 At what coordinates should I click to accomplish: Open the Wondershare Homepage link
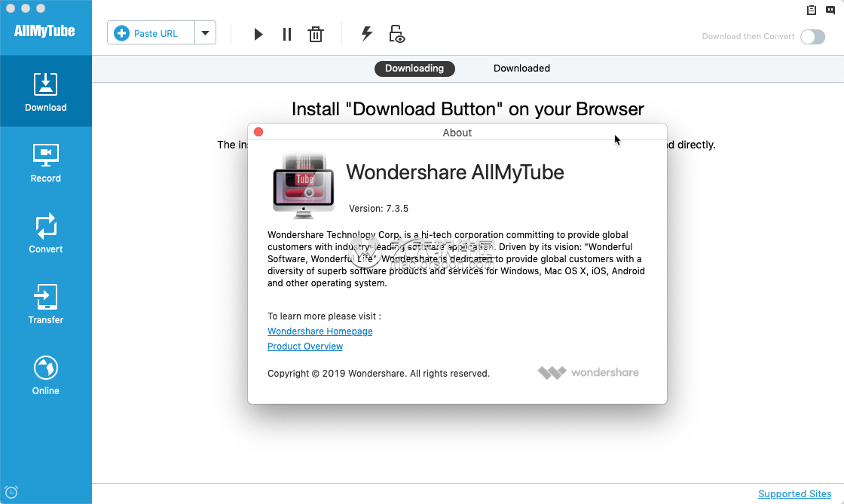click(x=320, y=331)
